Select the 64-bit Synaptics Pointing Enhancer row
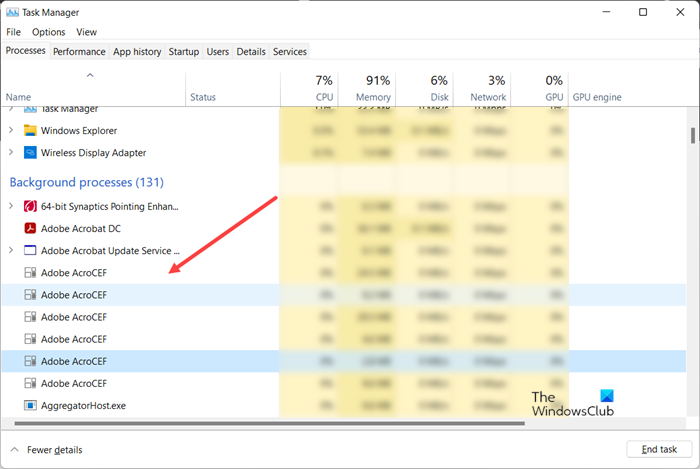Viewport: 700px width, 469px height. [x=344, y=206]
